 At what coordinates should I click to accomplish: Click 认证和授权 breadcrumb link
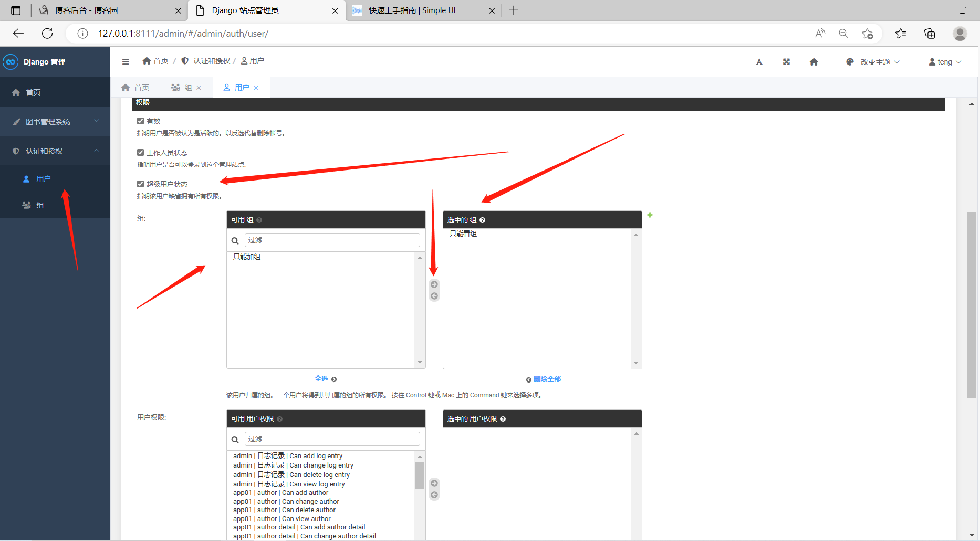(206, 61)
